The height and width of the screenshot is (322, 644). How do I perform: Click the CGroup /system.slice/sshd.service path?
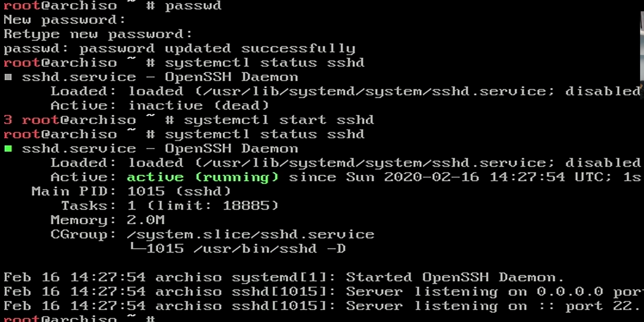(250, 234)
